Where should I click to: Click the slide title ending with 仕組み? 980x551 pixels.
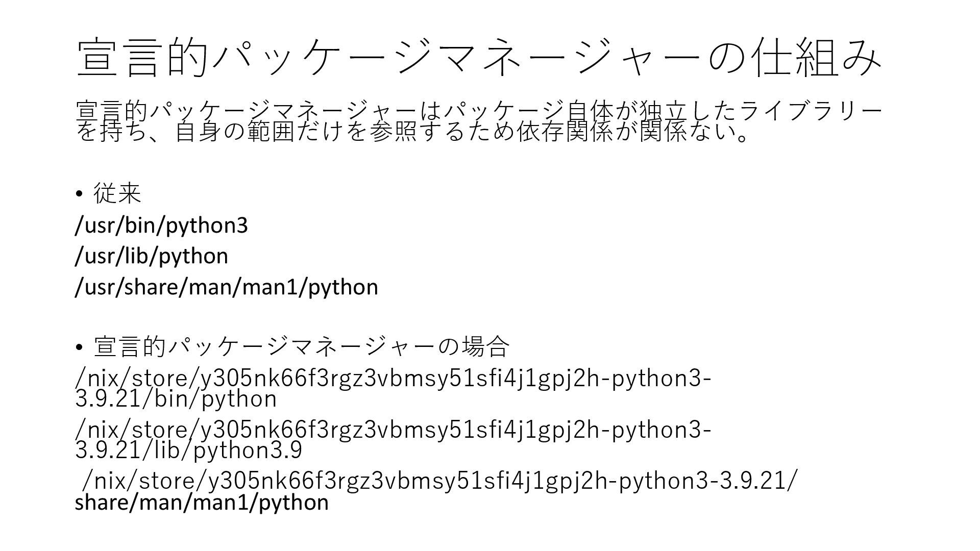click(479, 57)
